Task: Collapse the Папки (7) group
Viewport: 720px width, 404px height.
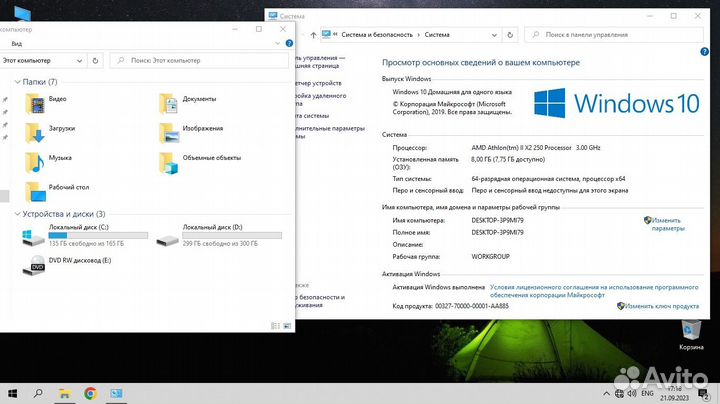Action: [x=17, y=82]
